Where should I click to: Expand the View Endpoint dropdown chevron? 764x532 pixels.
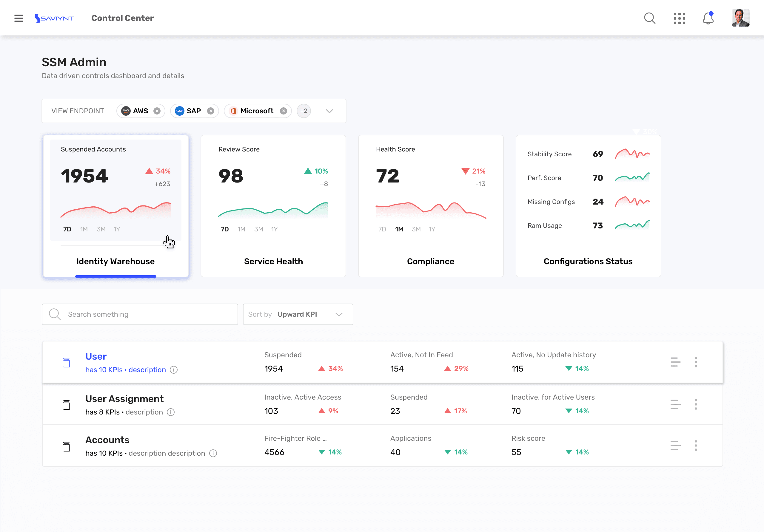pos(329,111)
